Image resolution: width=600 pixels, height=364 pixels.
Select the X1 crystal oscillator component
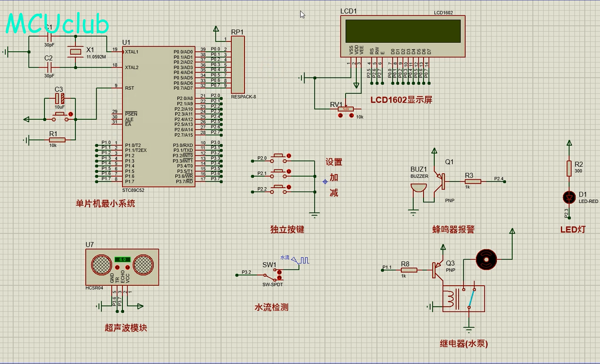coord(75,52)
